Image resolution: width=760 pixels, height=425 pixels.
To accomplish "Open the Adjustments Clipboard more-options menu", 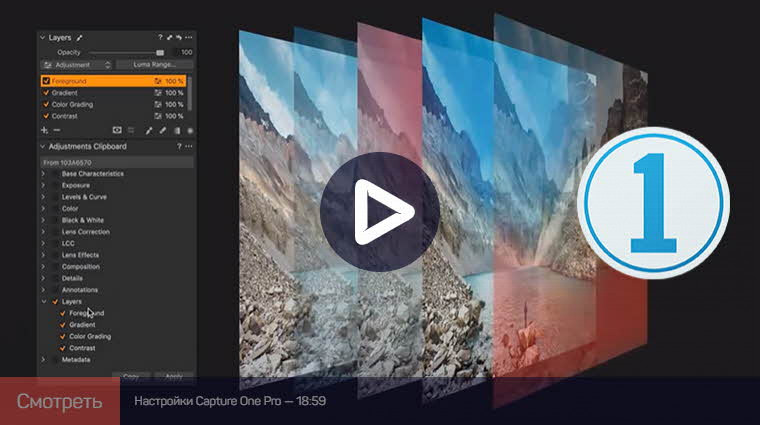I will pyautogui.click(x=189, y=146).
